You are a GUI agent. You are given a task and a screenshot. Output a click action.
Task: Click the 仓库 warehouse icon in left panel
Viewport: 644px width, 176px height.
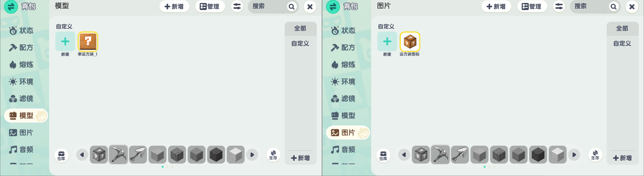[x=61, y=155]
